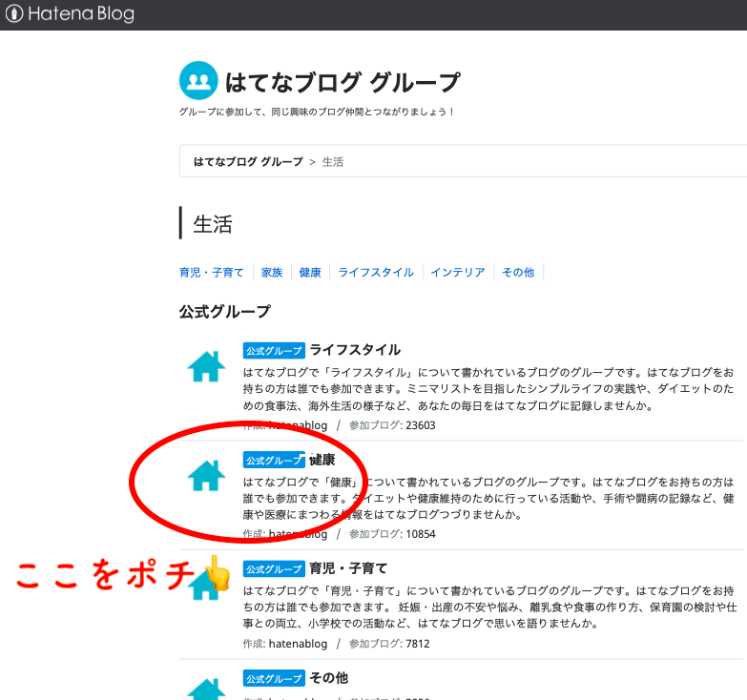The image size is (747, 700).
Task: Click the 公式グループ section heading
Action: [x=225, y=312]
